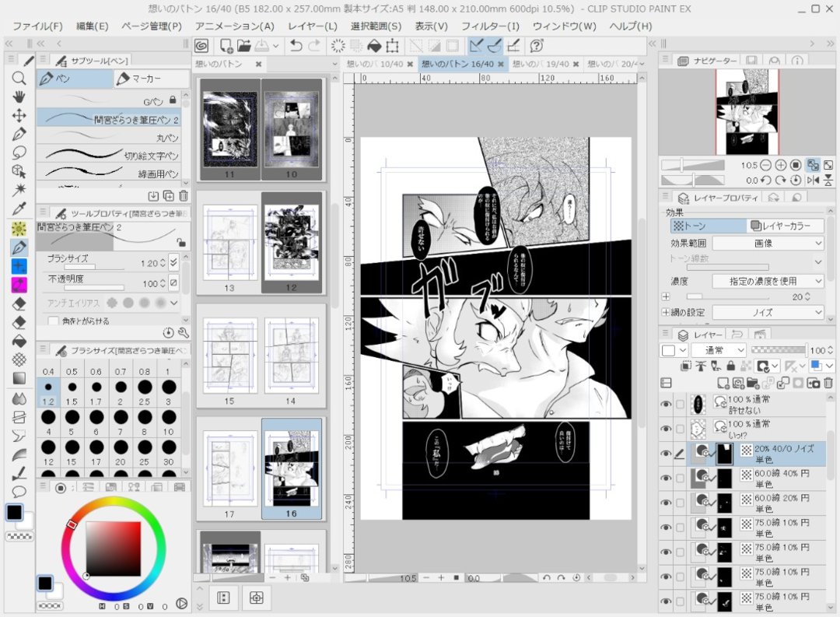Select the マーカー sub tool tab
This screenshot has height=617, width=840.
152,79
